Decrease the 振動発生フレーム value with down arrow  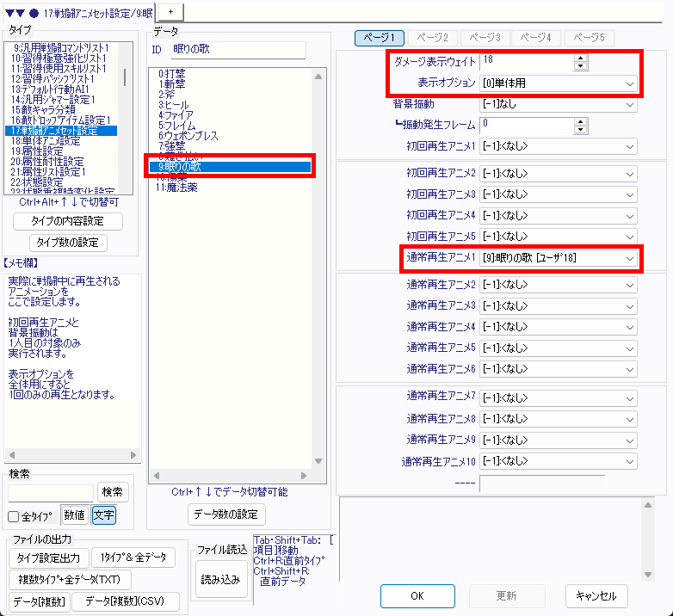pos(581,130)
